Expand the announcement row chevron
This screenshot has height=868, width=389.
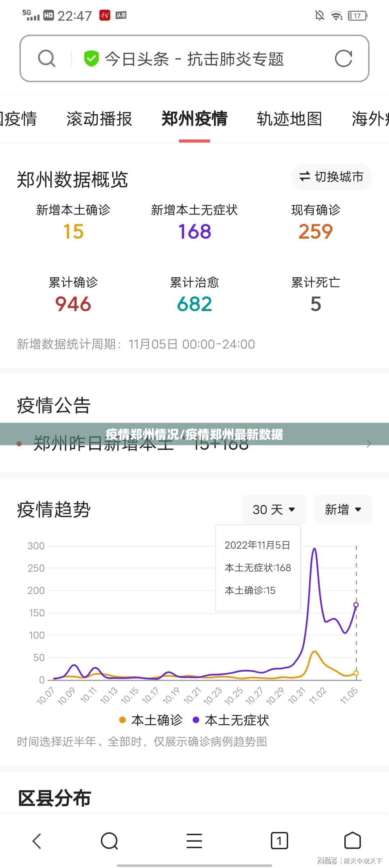pyautogui.click(x=368, y=444)
